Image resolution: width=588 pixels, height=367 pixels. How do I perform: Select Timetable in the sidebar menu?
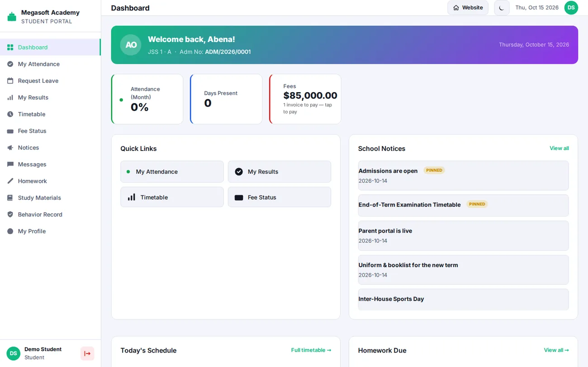click(50, 114)
